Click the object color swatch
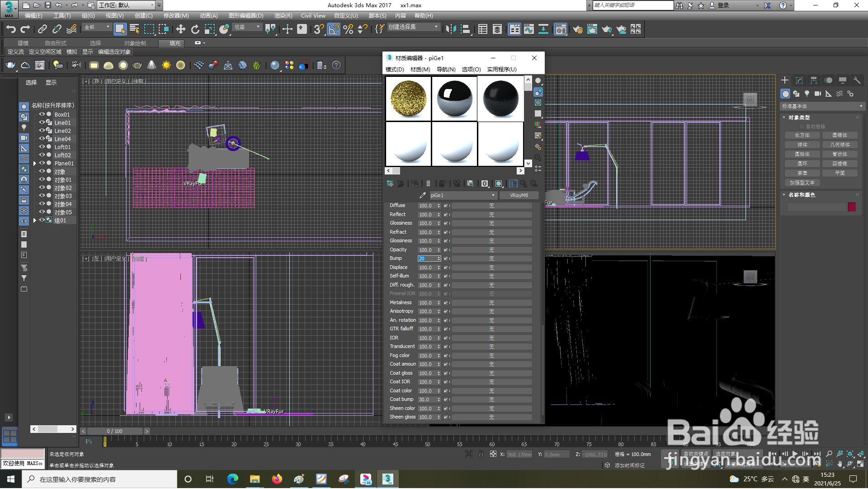The image size is (868, 489). [852, 207]
